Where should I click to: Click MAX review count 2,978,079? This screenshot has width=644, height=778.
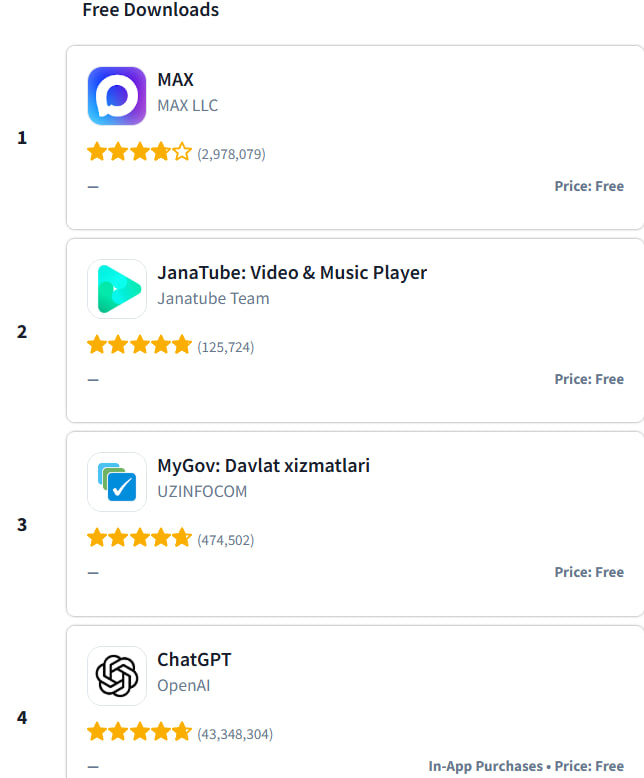231,154
